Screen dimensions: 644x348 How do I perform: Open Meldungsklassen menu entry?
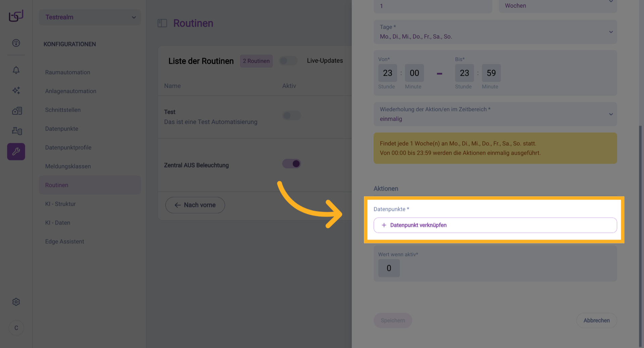[68, 166]
